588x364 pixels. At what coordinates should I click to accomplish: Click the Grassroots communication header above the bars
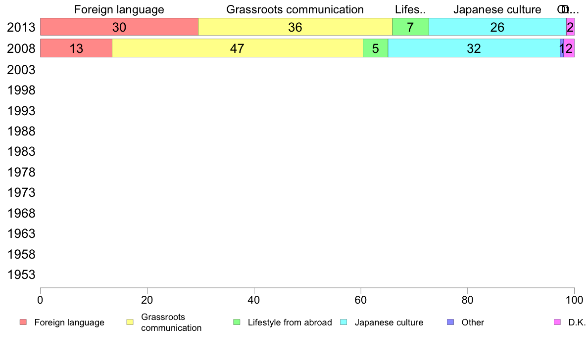[295, 9]
